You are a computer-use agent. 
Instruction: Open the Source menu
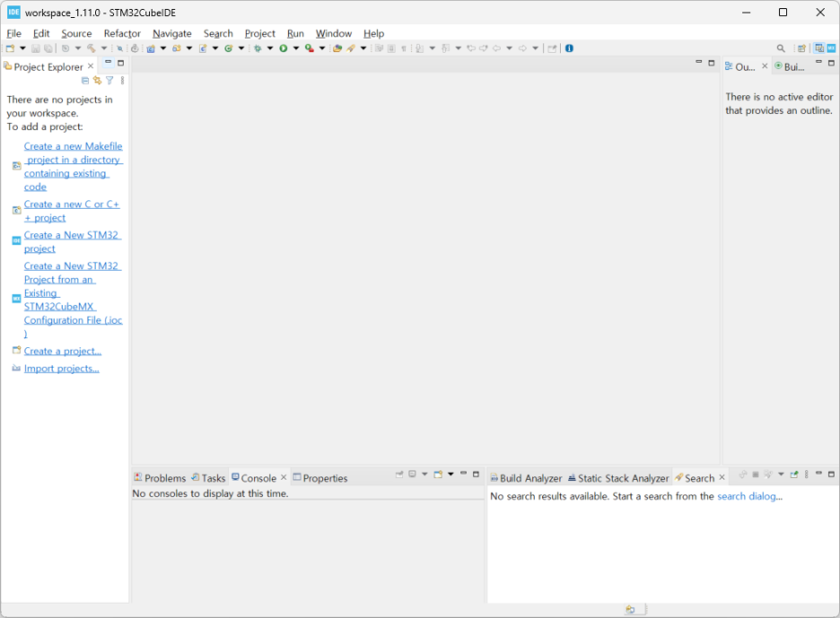coord(76,33)
